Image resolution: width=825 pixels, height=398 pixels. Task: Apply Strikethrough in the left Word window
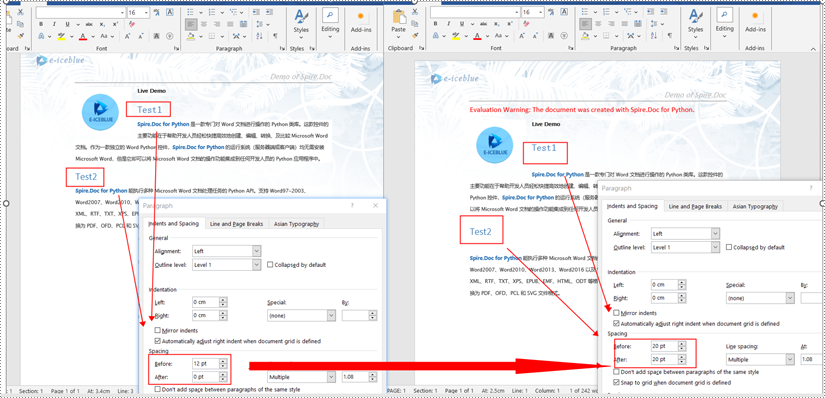(89, 24)
